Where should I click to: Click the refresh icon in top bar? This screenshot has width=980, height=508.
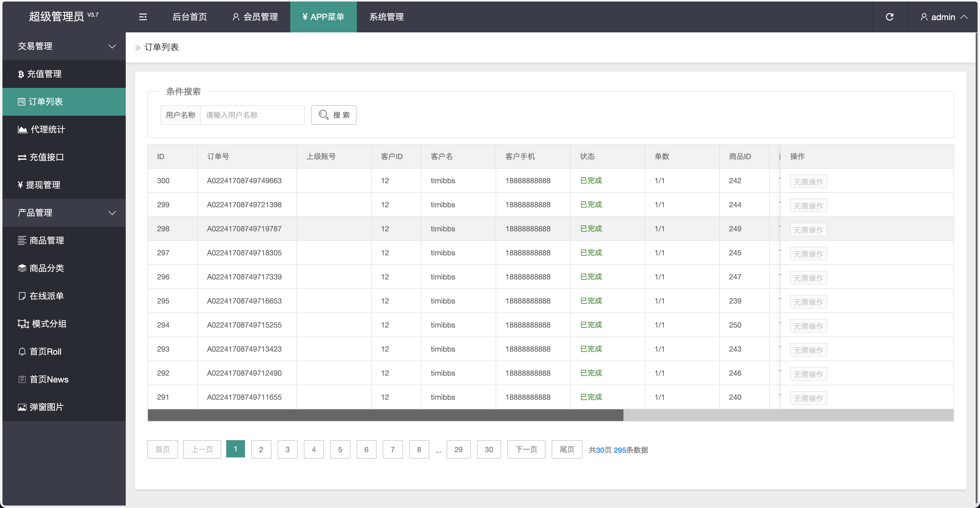click(889, 17)
